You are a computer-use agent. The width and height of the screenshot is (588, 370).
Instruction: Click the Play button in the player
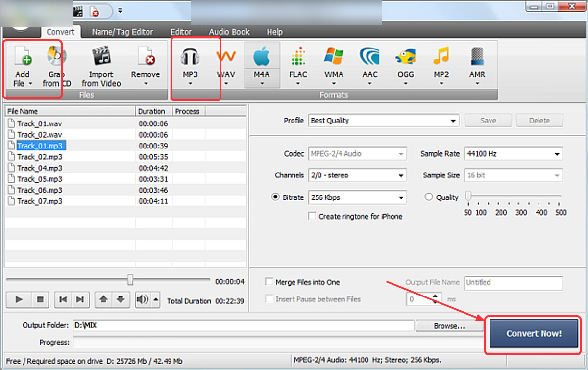click(20, 299)
